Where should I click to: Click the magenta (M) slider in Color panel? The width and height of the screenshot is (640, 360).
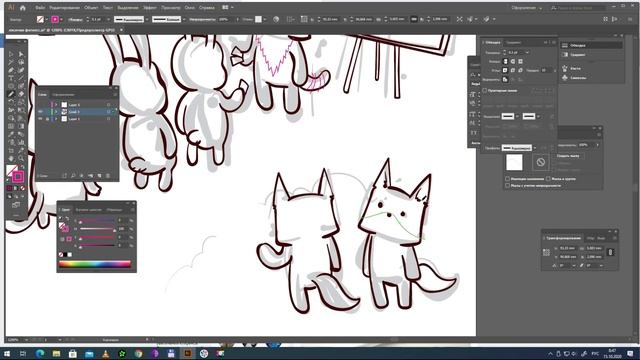click(97, 229)
